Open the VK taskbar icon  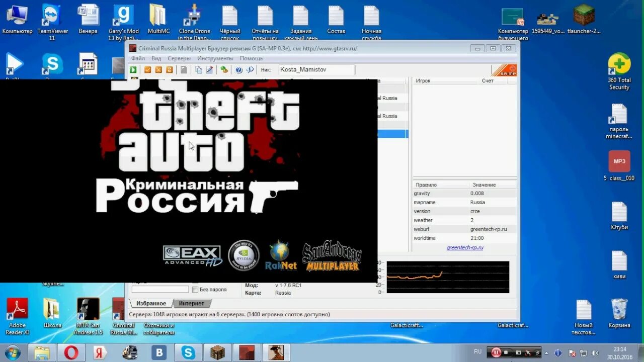point(159,352)
